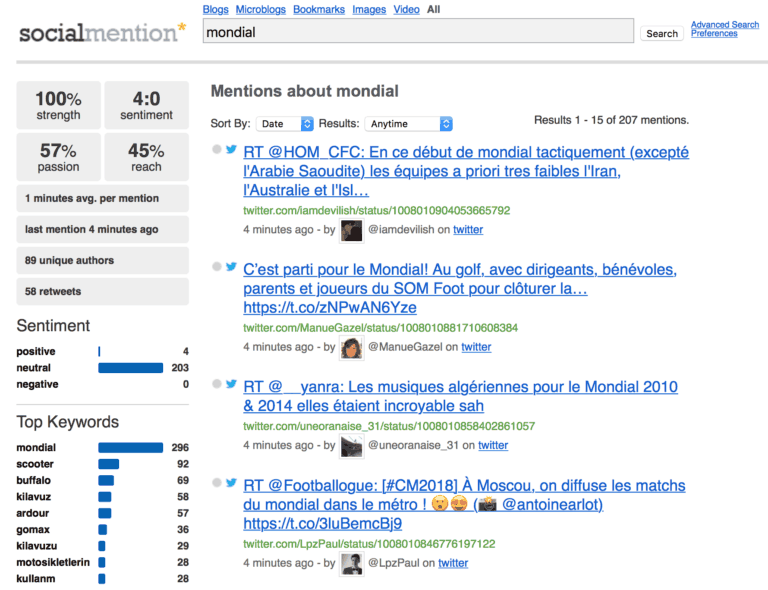The height and width of the screenshot is (590, 768).
Task: Select the Images search tab
Action: [x=369, y=10]
